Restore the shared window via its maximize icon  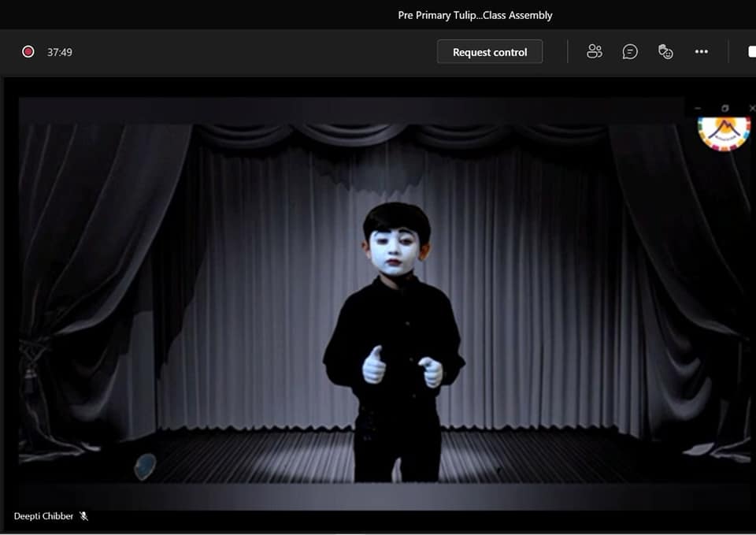tap(724, 109)
